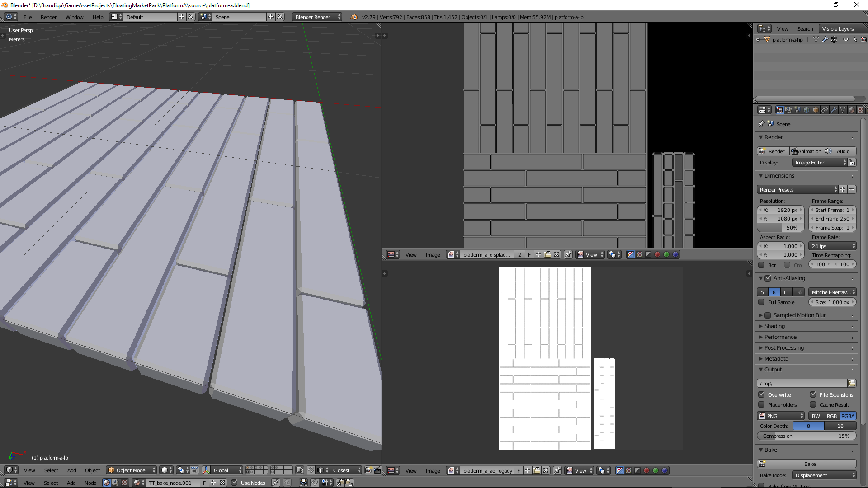Open Node menu in node editor

[x=90, y=483]
